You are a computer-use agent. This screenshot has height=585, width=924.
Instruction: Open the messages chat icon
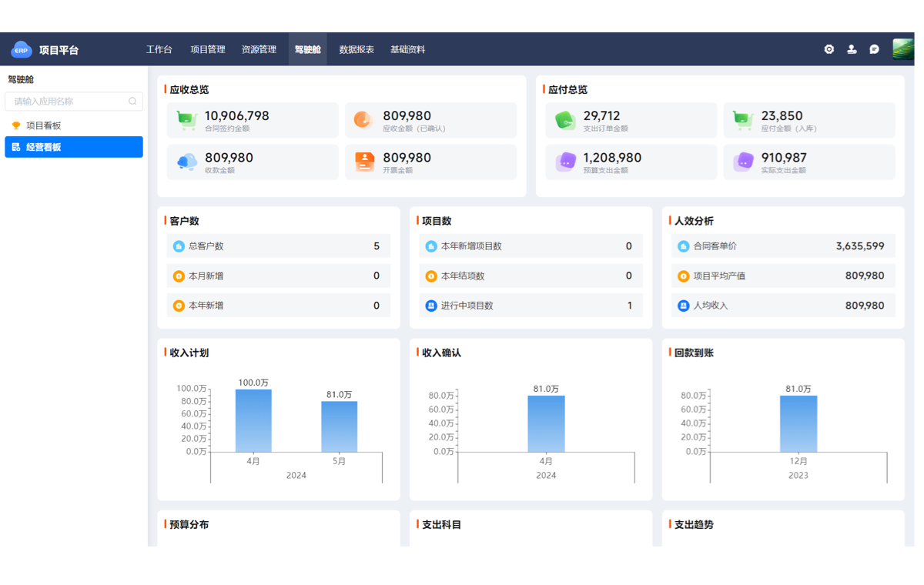(x=874, y=49)
